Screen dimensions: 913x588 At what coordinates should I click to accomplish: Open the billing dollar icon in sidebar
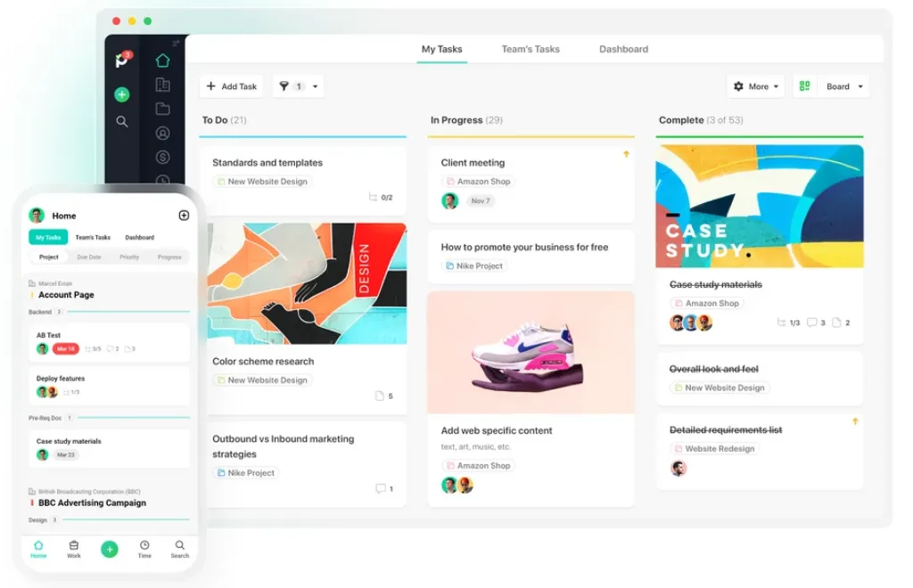click(x=162, y=157)
